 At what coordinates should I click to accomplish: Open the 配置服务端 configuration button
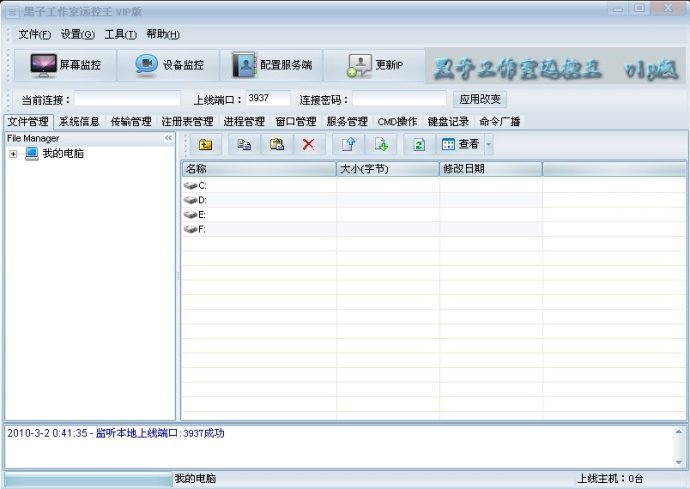[272, 65]
